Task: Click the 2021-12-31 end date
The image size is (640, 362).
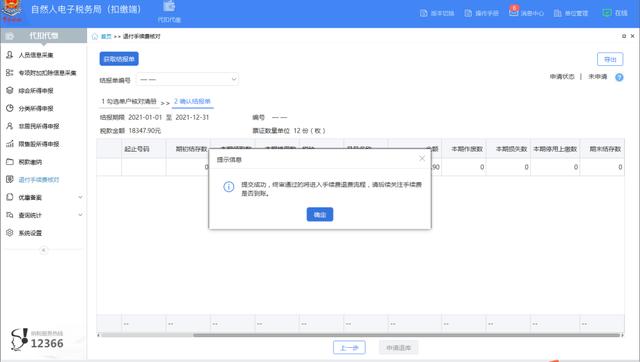Action: click(x=192, y=117)
